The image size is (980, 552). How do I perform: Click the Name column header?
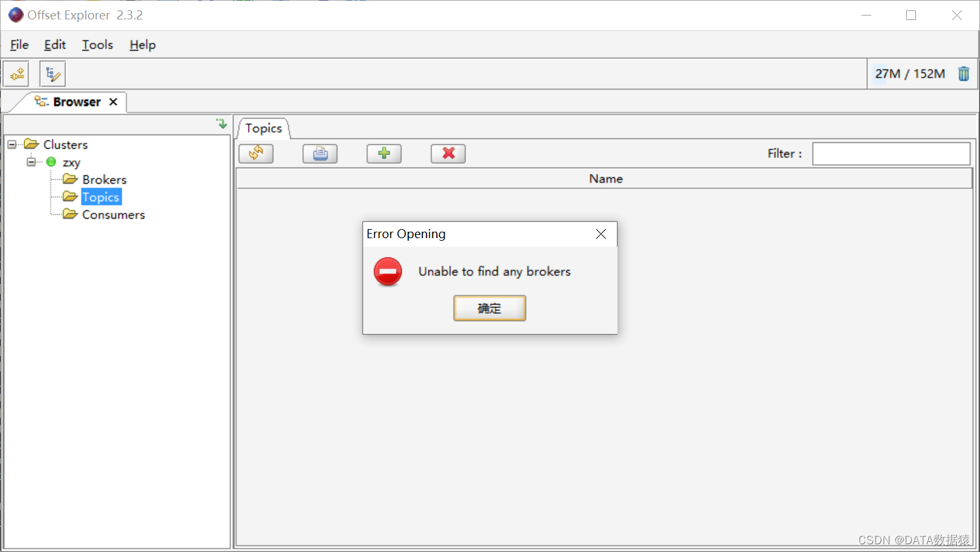click(x=605, y=179)
